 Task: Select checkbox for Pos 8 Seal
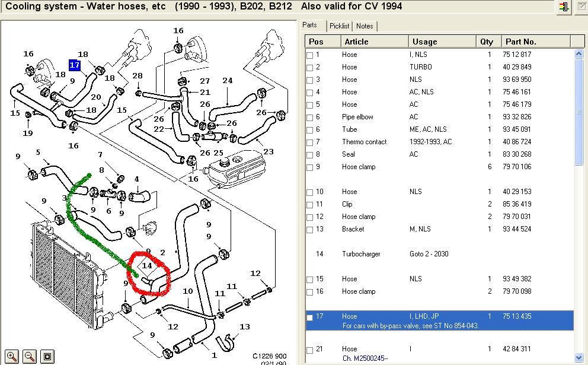[310, 155]
